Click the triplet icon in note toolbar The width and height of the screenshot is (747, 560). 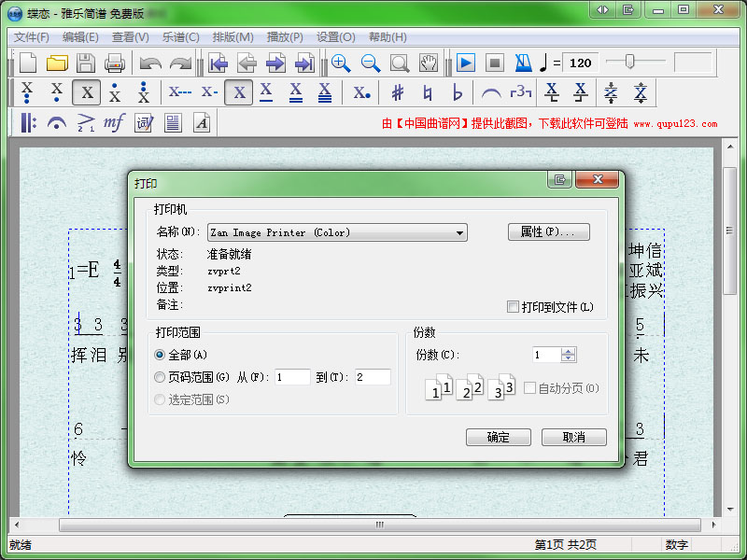521,93
